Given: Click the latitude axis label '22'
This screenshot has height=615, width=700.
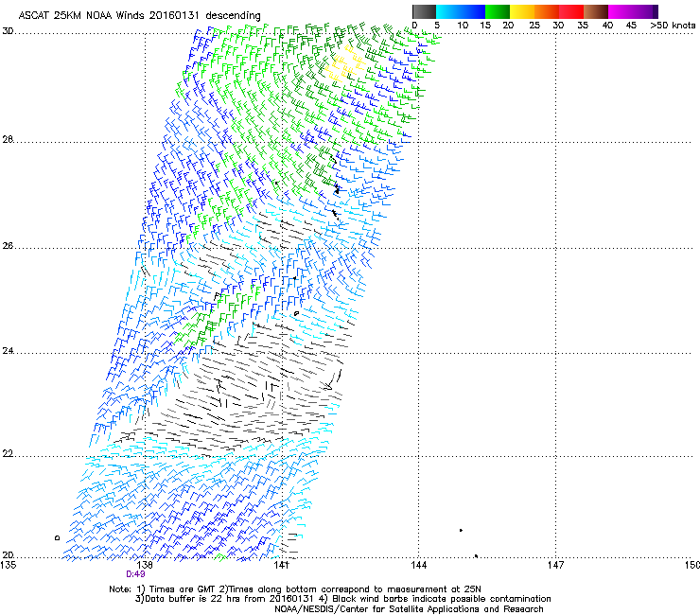Looking at the screenshot, I should click(x=8, y=454).
